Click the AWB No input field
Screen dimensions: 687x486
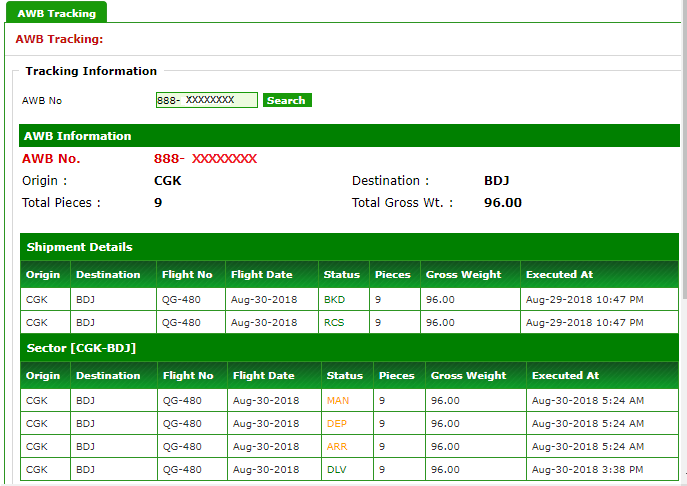pos(206,100)
